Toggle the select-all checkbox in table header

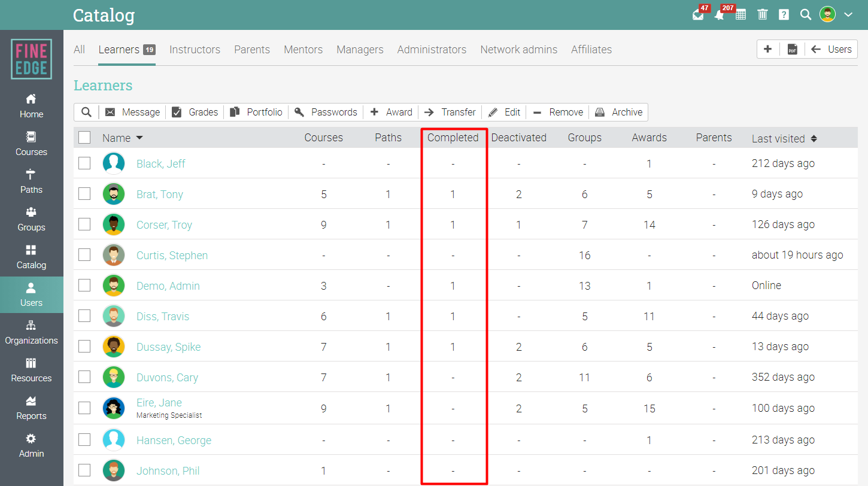point(84,138)
